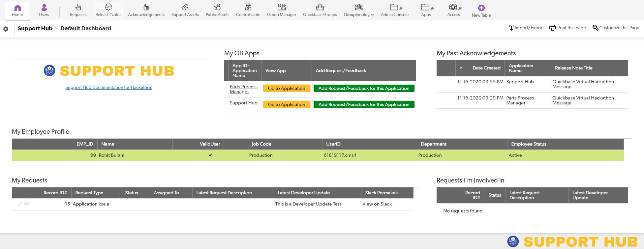Viewport: 644px width, 249px height.
Task: Sort by Job Code column header
Action: [x=261, y=144]
